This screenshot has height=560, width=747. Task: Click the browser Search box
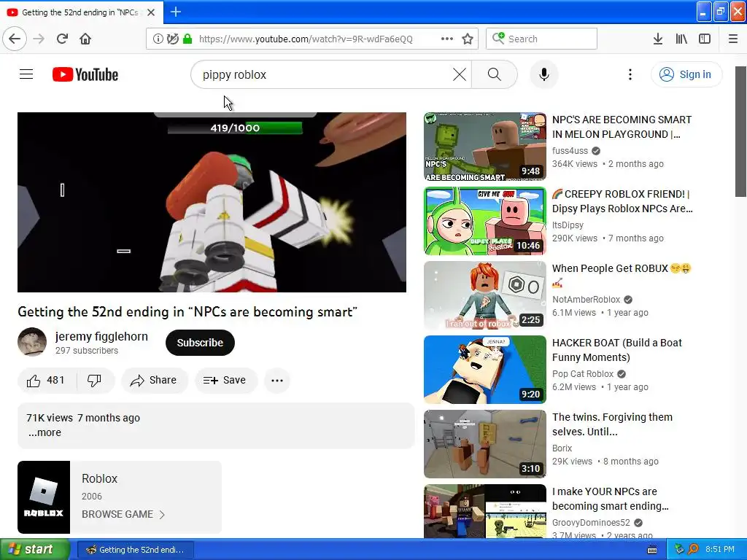point(541,39)
